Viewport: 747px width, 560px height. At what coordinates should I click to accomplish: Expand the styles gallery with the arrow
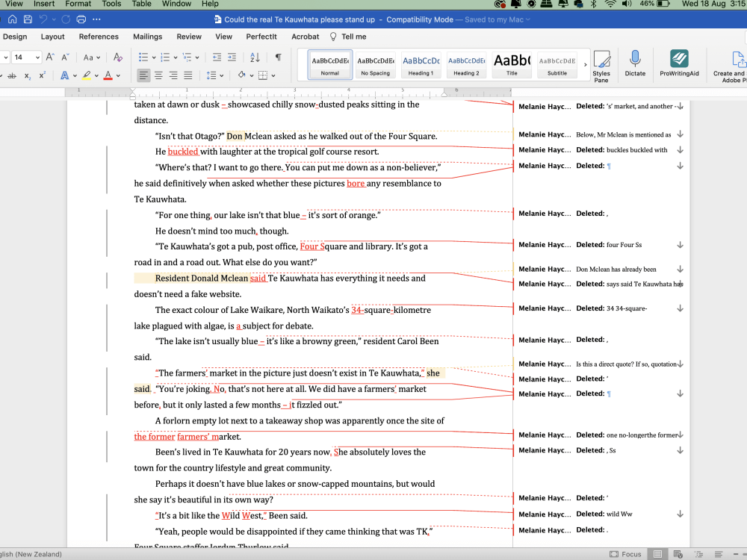[586, 65]
